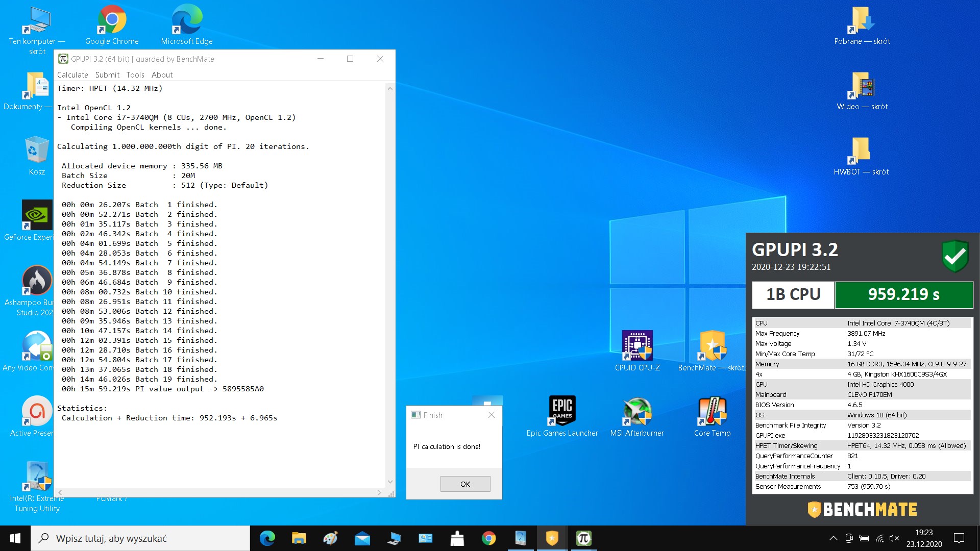Click the green BenchMate validation shield

(955, 256)
